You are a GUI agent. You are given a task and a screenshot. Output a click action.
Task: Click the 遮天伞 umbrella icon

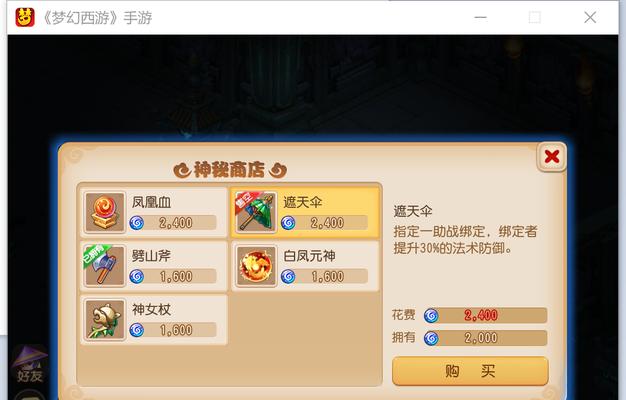(x=256, y=212)
